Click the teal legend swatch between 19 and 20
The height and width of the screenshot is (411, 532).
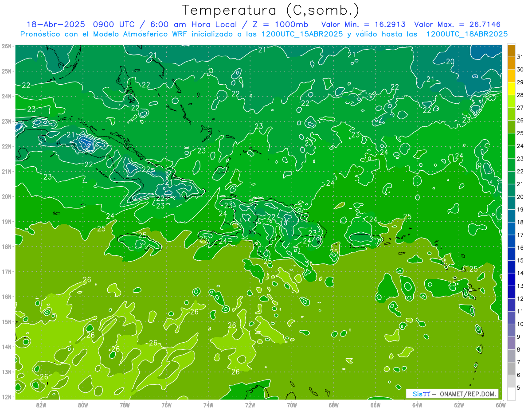[511, 203]
